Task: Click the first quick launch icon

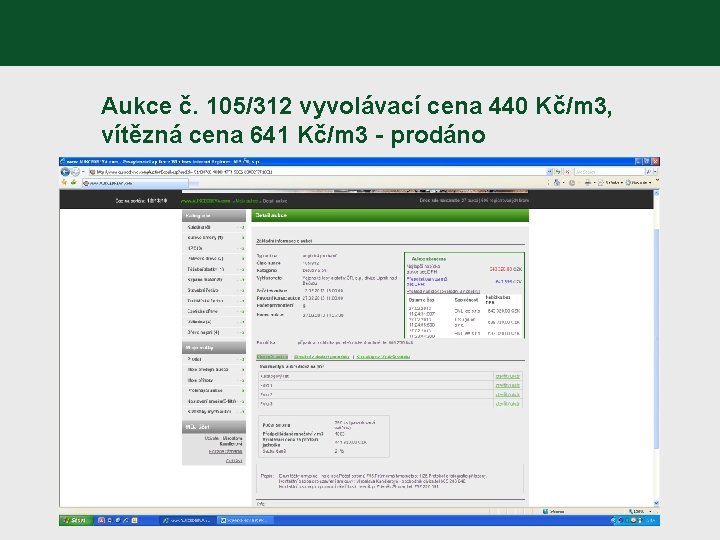Action: 101,520
